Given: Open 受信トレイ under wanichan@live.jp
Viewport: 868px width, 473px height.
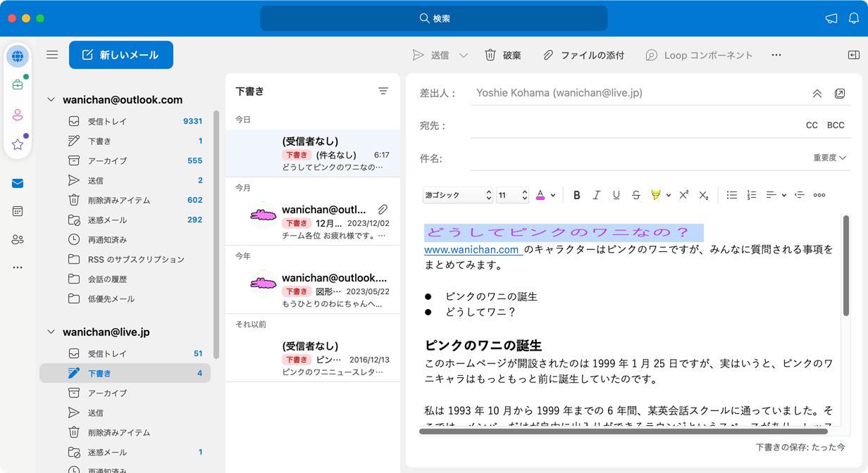Looking at the screenshot, I should pyautogui.click(x=125, y=353).
